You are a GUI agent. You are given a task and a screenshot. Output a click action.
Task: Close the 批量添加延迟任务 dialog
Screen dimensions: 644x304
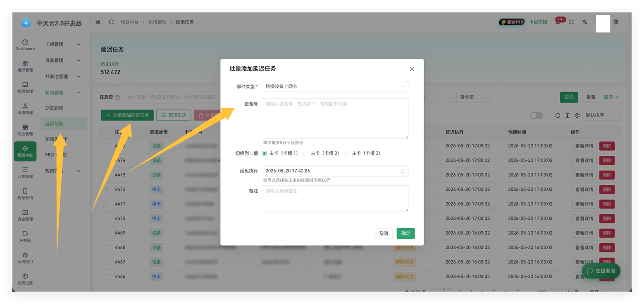click(x=412, y=69)
